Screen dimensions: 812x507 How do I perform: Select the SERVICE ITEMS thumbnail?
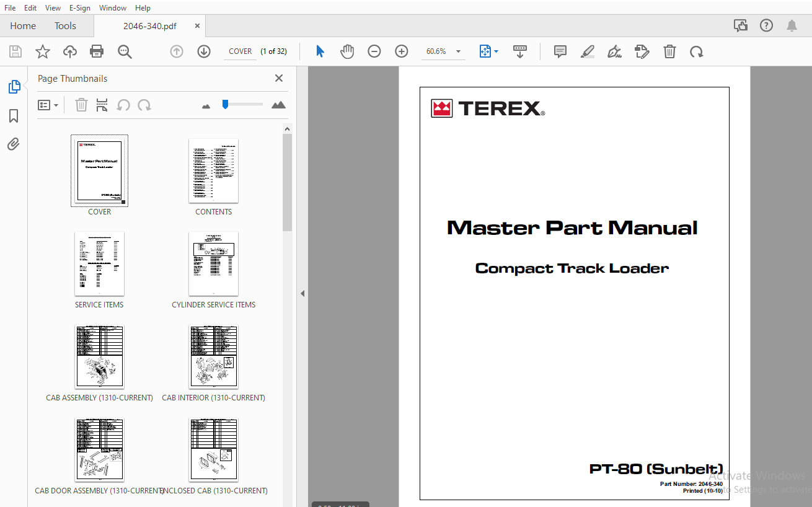(99, 264)
